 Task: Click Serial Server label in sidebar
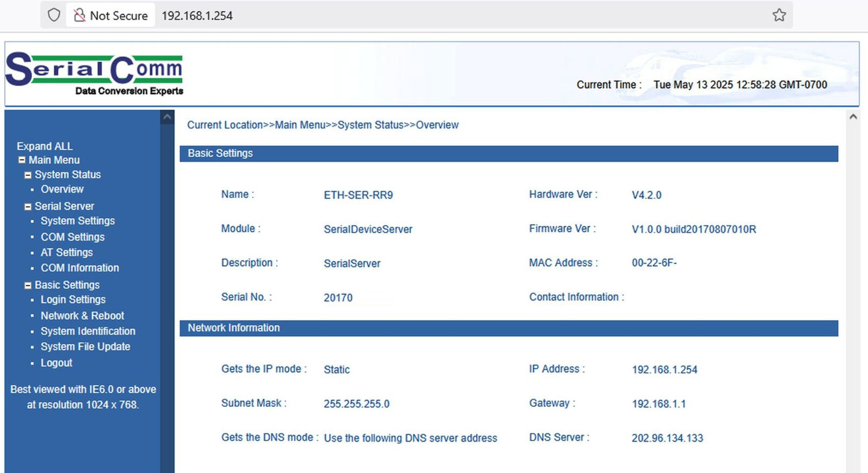pos(64,206)
